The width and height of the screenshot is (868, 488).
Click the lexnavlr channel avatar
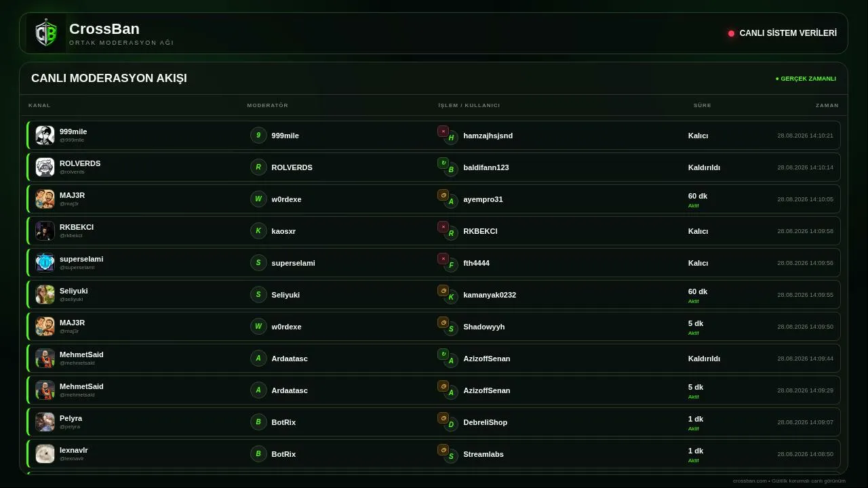point(45,453)
